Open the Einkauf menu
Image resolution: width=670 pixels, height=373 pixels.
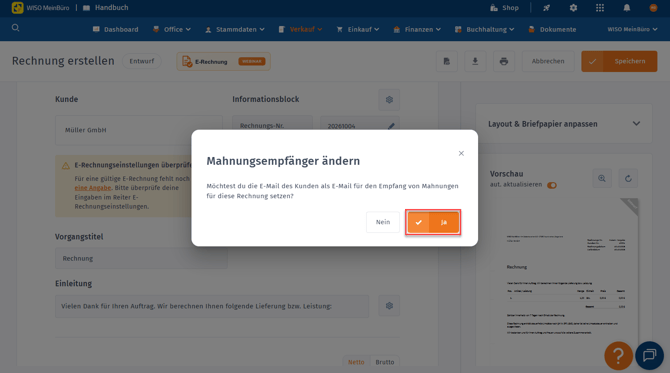tap(358, 29)
